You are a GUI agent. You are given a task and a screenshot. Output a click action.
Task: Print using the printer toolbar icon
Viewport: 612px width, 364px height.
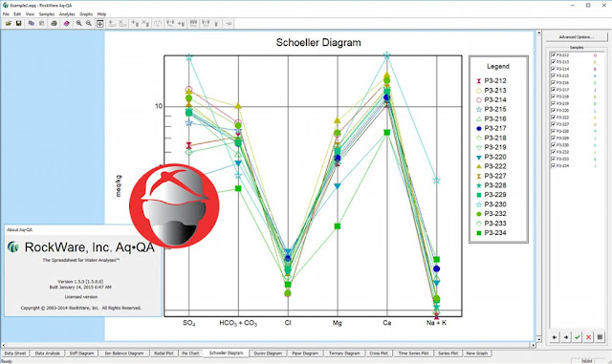(55, 24)
